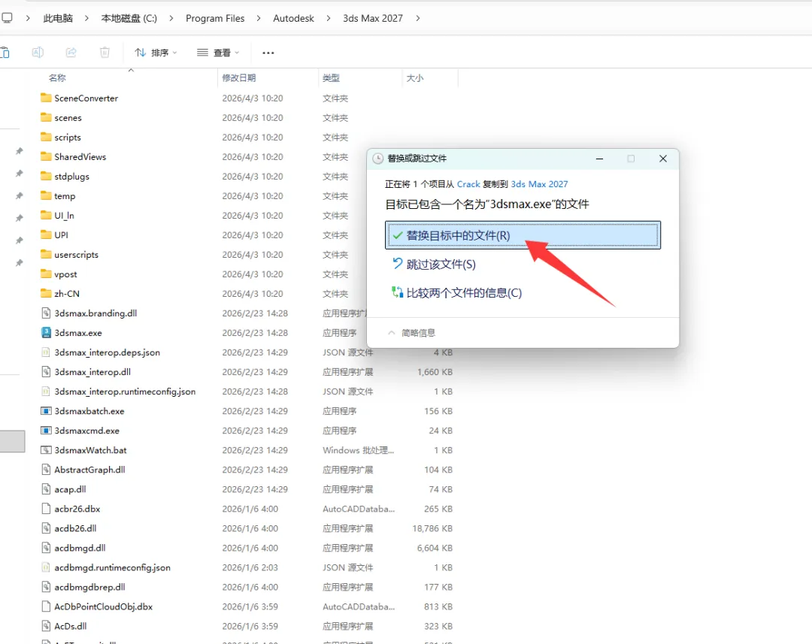Select file AcDbPointCloudObj.dbx
The height and width of the screenshot is (644, 812).
tap(104, 606)
